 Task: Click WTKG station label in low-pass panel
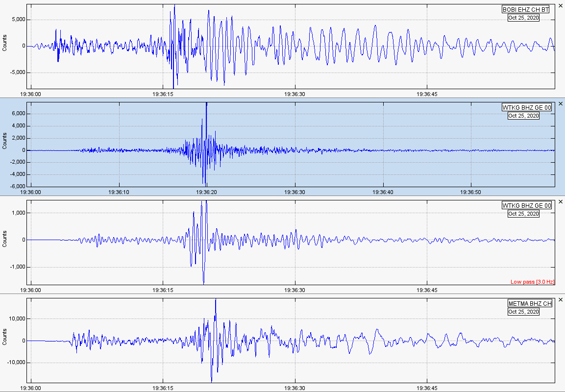526,206
